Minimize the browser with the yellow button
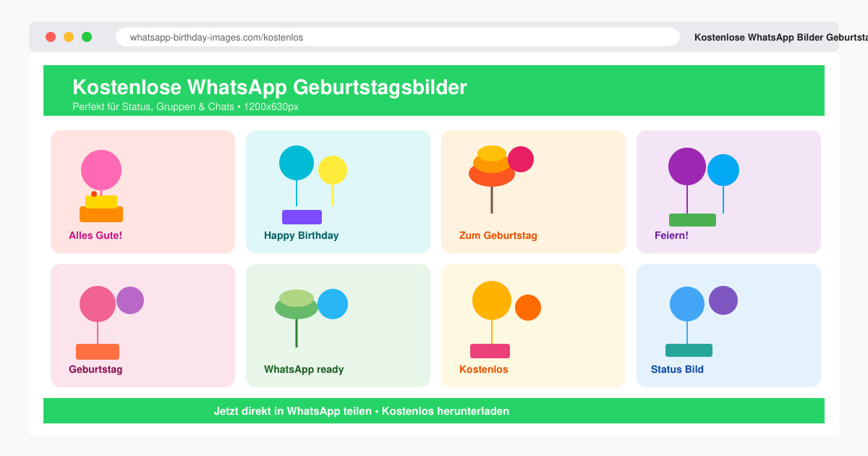868x456 pixels. [69, 37]
